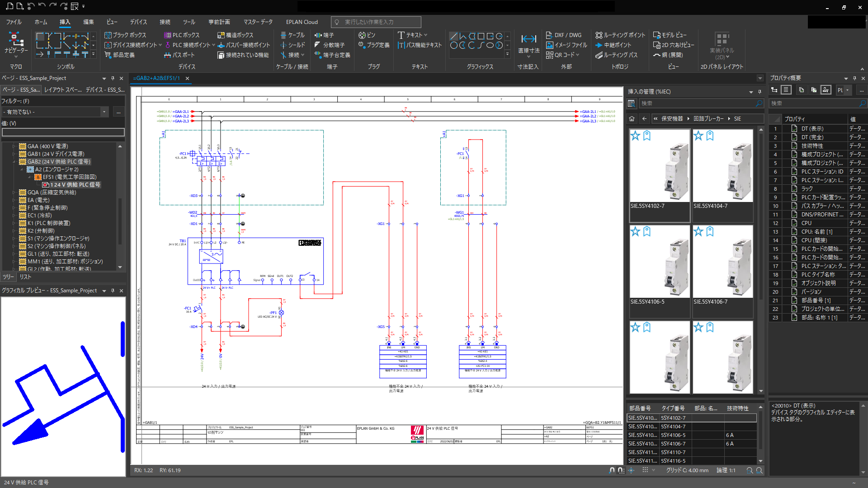This screenshot has width=868, height=488.
Task: Open PLC connection point (PLC 接続ポイント) dropdown
Action: tap(213, 45)
